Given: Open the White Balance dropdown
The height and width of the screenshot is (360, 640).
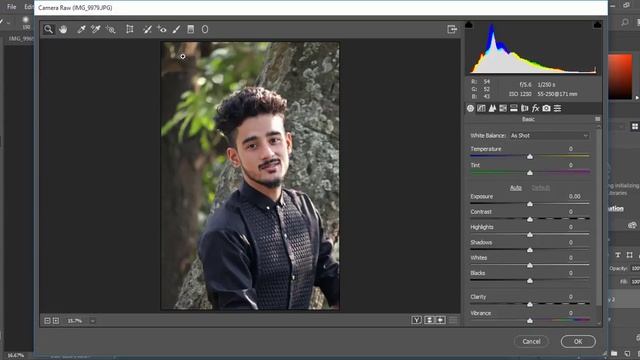Looking at the screenshot, I should tap(549, 136).
